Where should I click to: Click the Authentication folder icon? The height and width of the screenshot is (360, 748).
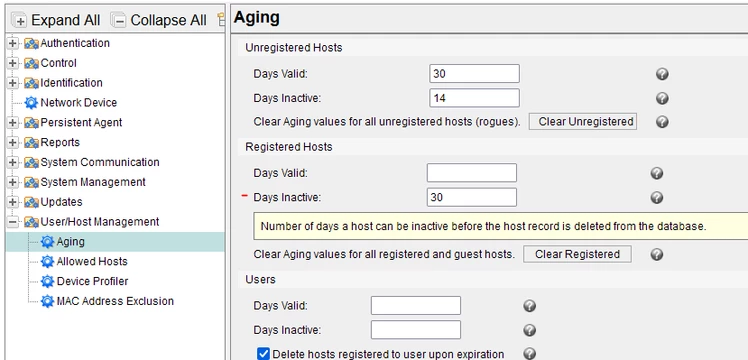click(x=31, y=43)
